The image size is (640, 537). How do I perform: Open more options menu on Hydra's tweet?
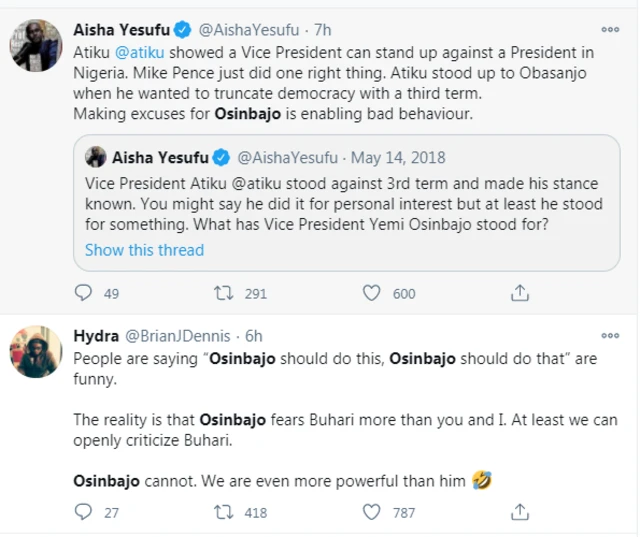pyautogui.click(x=610, y=336)
